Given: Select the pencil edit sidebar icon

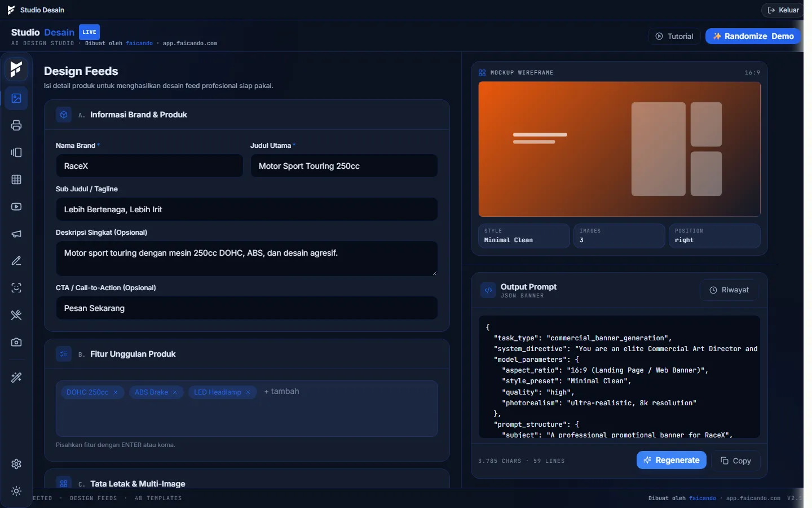Looking at the screenshot, I should tap(16, 261).
